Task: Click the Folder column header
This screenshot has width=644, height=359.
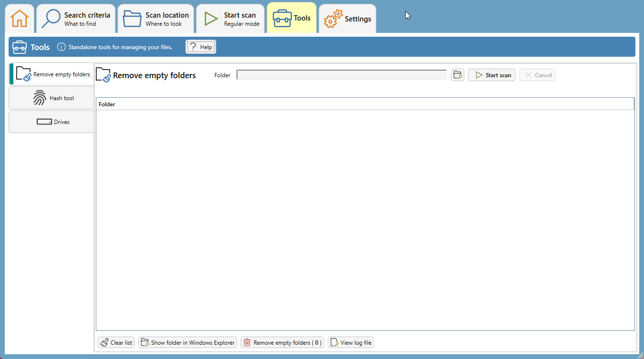Action: [365, 104]
